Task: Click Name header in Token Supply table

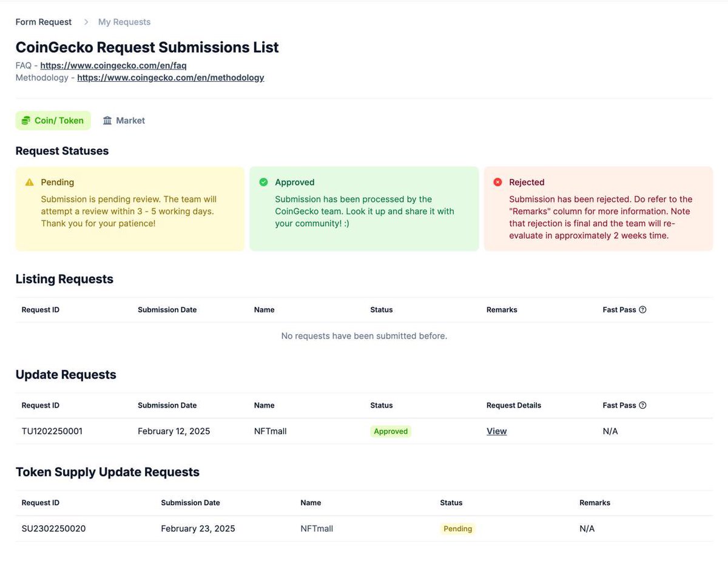Action: [x=311, y=503]
